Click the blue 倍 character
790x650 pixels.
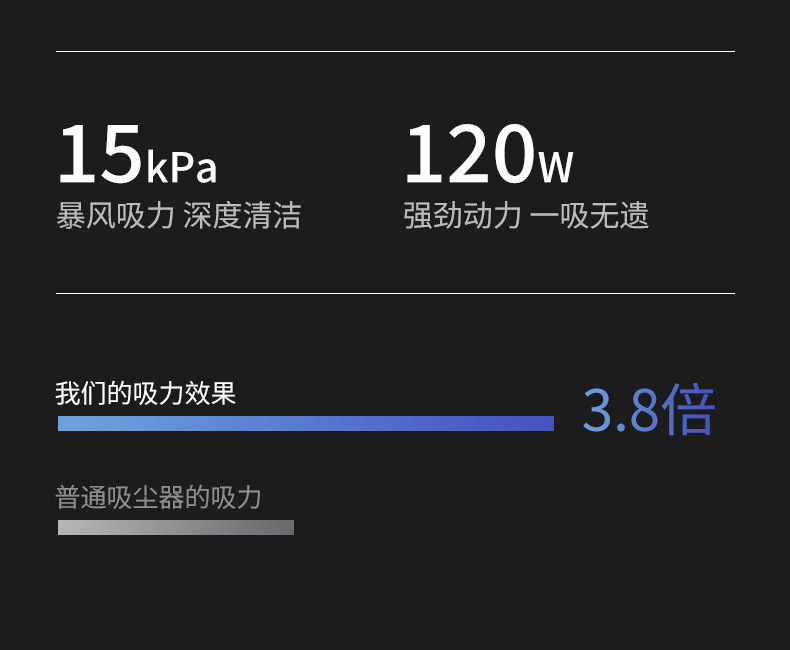pyautogui.click(x=689, y=410)
